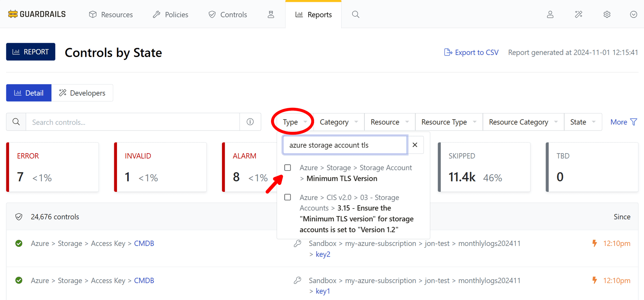Open the Resource Category filter dropdown

click(524, 122)
